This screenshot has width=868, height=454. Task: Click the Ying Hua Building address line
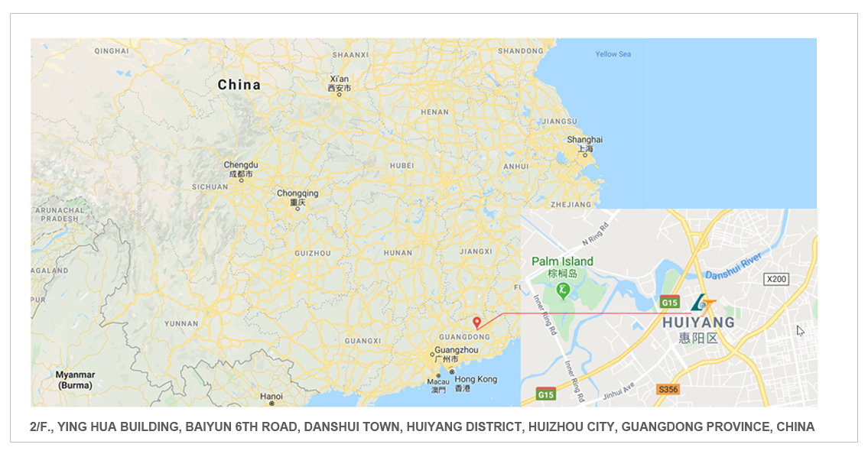pos(422,427)
